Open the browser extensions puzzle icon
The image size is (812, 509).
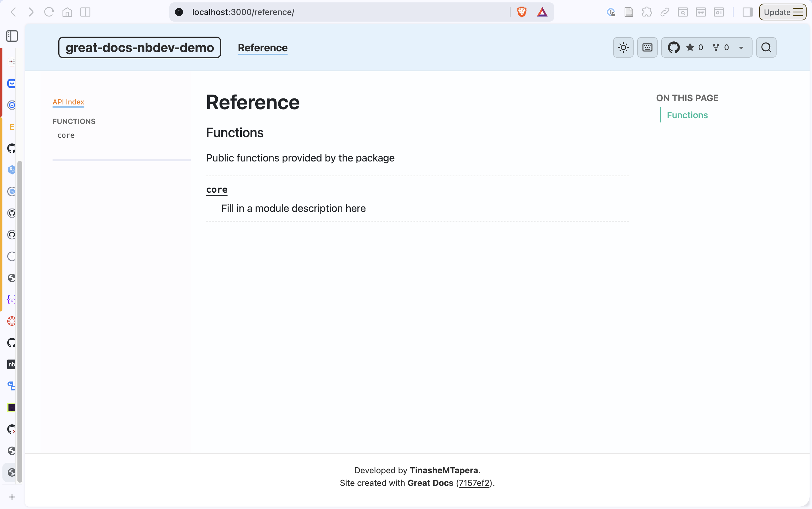click(x=647, y=12)
